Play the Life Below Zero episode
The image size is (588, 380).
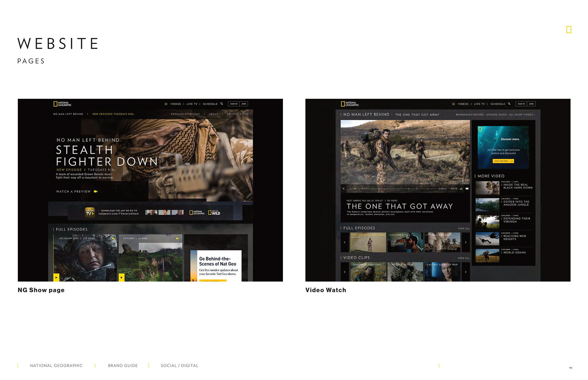(56, 278)
